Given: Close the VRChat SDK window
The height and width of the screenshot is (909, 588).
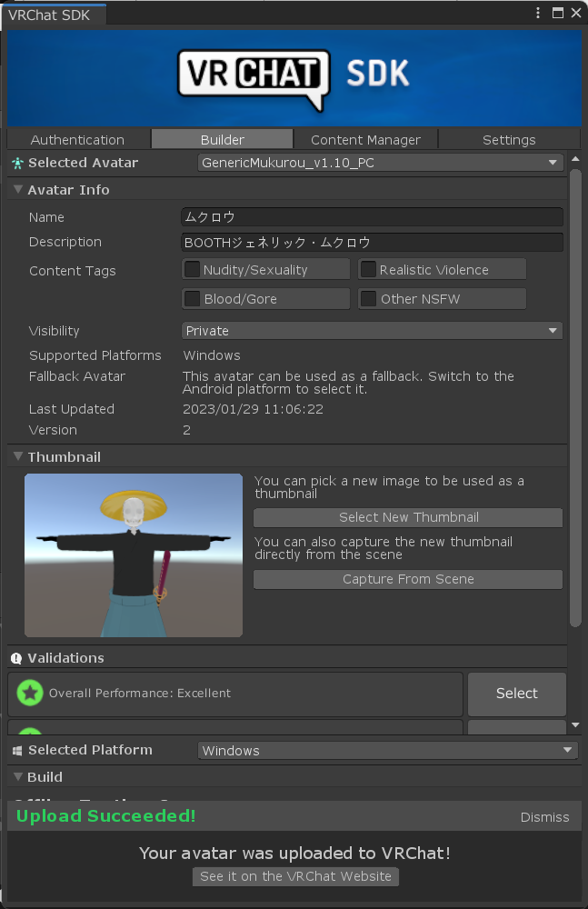Looking at the screenshot, I should [576, 13].
